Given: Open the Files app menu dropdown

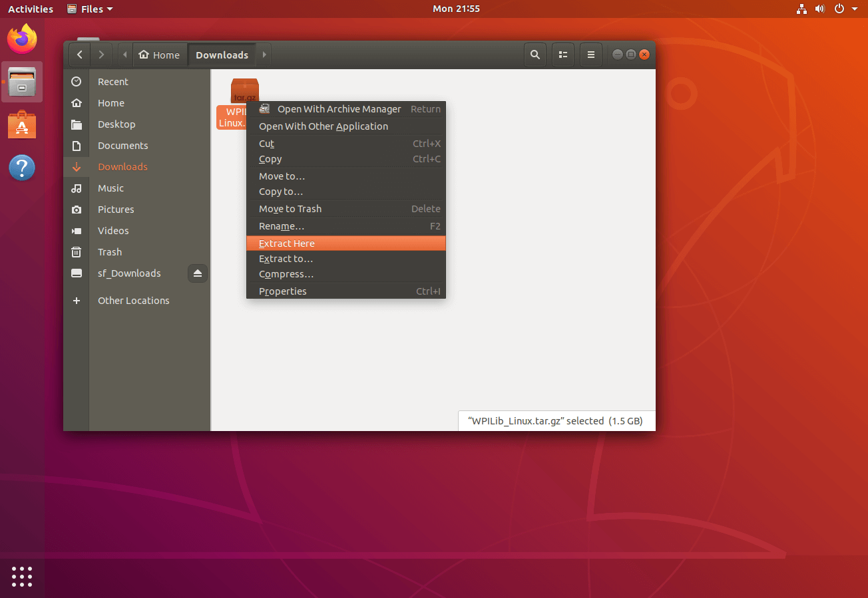Looking at the screenshot, I should [91, 9].
